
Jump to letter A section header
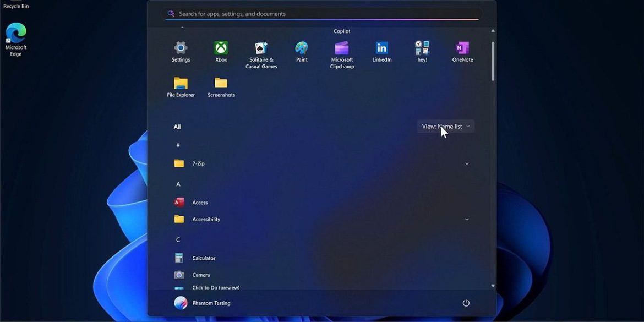pyautogui.click(x=178, y=184)
